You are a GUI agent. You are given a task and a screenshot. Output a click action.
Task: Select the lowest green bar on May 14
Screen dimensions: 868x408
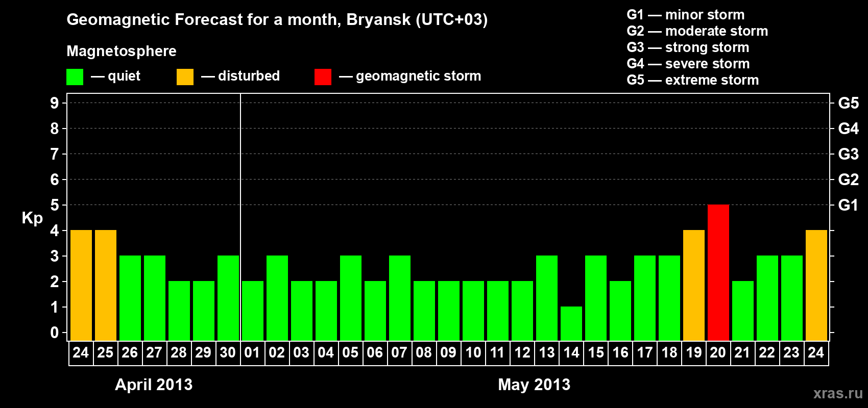point(571,324)
